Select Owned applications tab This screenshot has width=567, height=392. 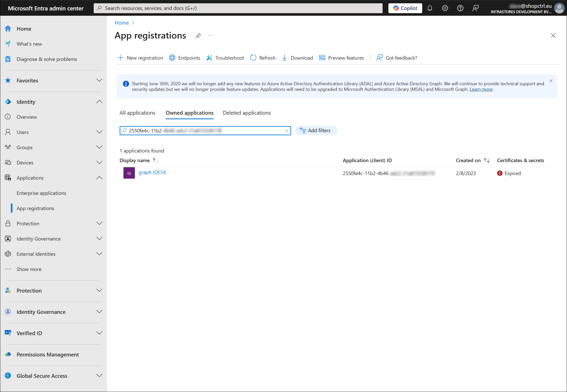coord(190,113)
